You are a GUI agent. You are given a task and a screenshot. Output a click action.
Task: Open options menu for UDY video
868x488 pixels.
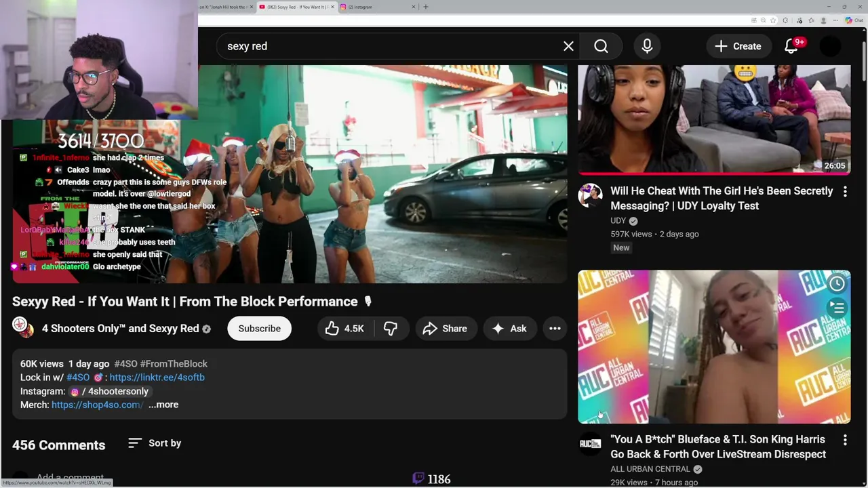point(845,192)
